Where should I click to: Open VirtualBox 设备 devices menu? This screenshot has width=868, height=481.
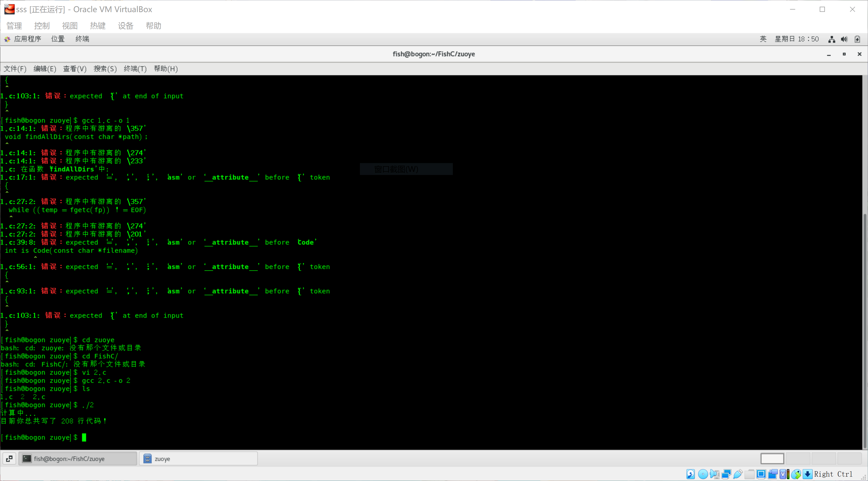[125, 26]
